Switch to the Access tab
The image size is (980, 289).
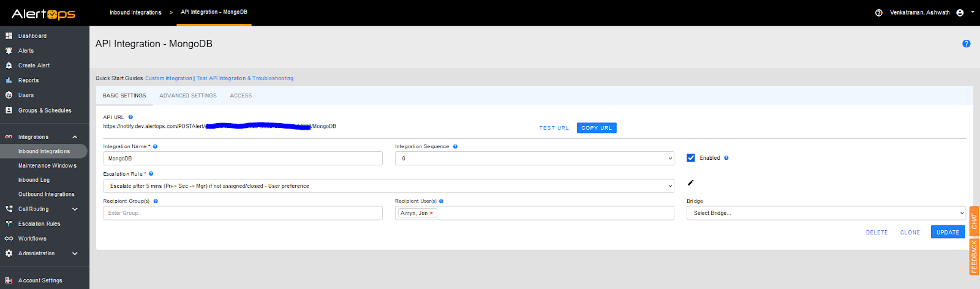pyautogui.click(x=241, y=96)
